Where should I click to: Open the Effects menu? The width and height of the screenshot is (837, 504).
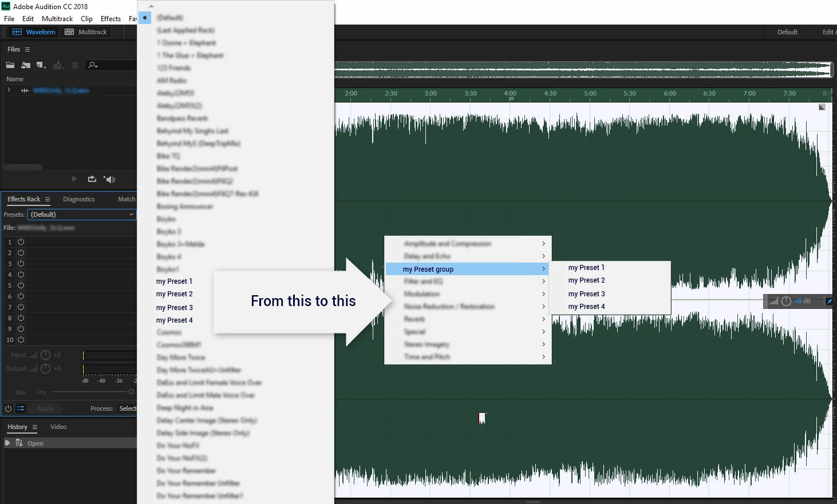coord(110,19)
